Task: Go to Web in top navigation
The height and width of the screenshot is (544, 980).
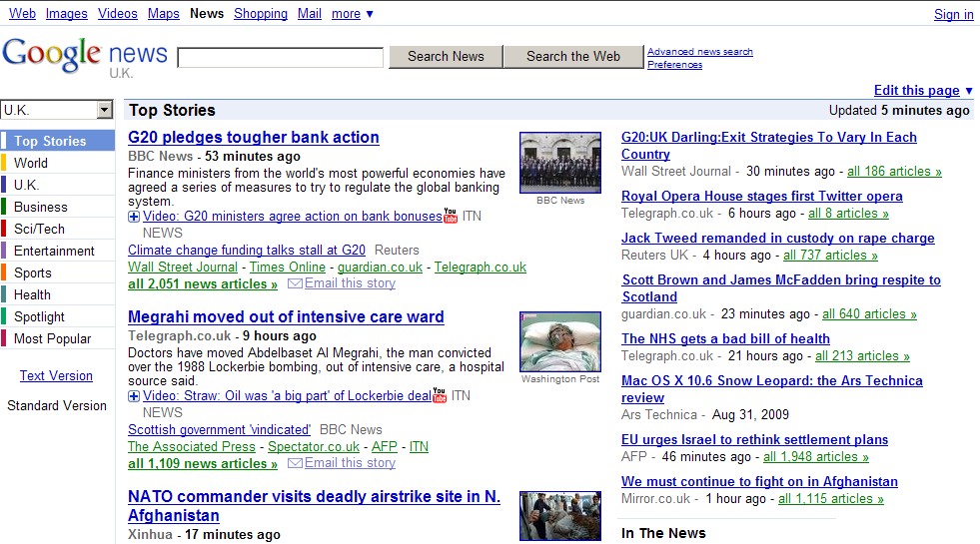Action: (x=23, y=13)
